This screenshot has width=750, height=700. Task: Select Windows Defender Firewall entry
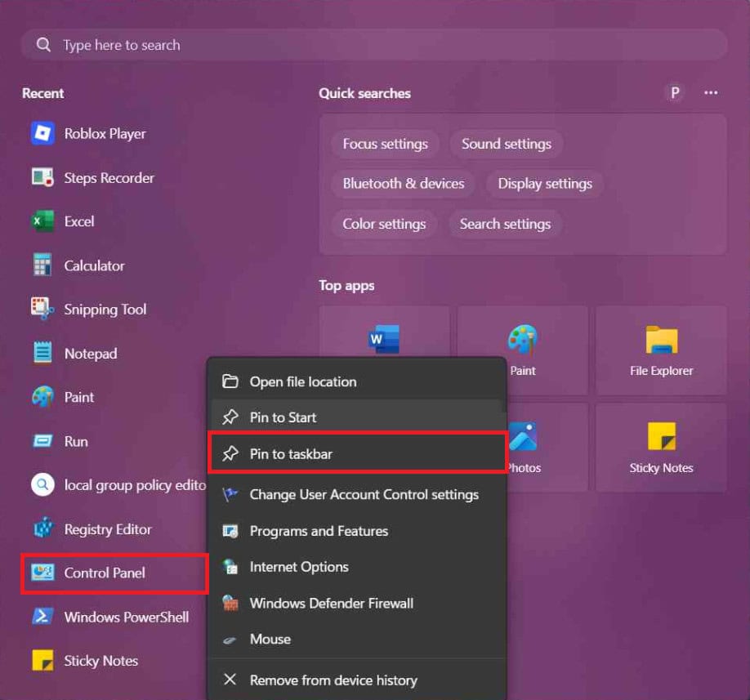click(x=359, y=603)
